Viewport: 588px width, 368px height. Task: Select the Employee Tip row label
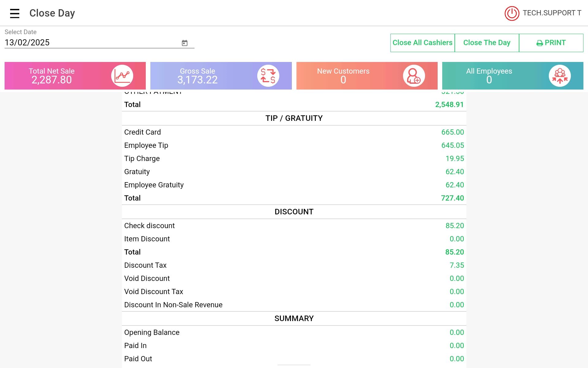(146, 145)
